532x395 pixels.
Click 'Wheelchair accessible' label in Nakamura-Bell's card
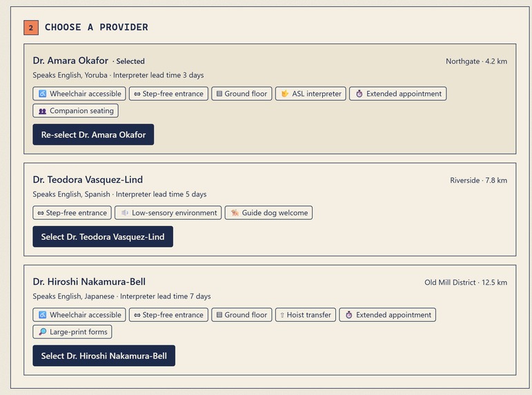tap(86, 314)
